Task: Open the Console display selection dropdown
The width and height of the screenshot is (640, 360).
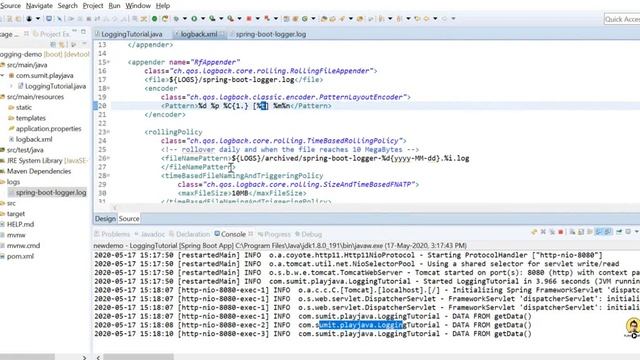Action: click(637, 231)
